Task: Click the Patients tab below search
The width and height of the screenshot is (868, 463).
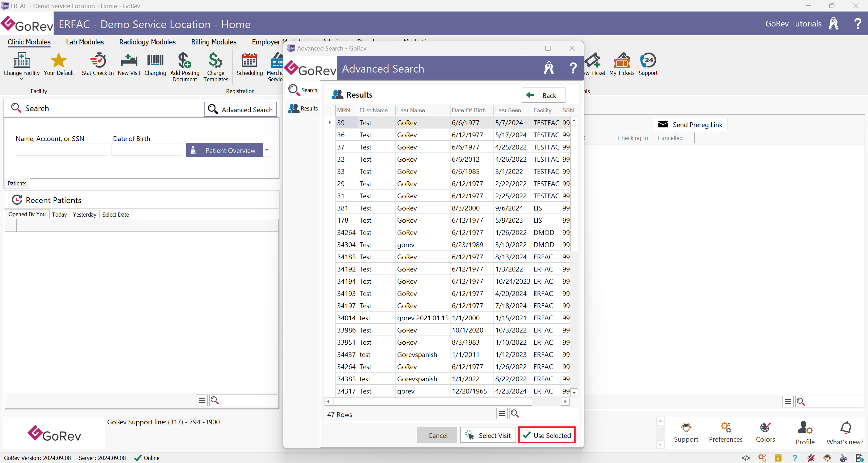Action: pyautogui.click(x=17, y=183)
